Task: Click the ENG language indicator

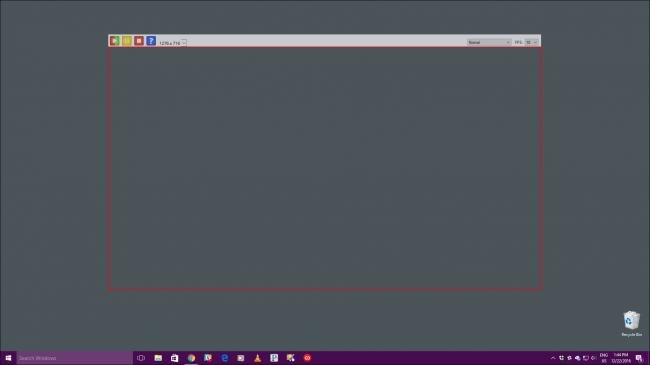Action: click(604, 358)
